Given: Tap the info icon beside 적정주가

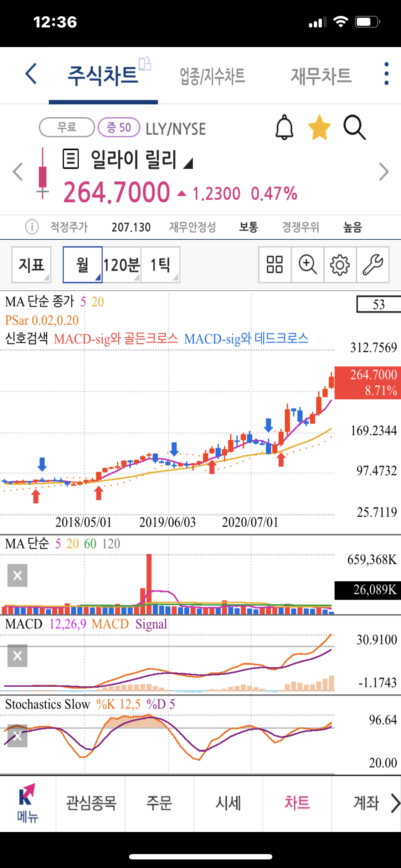Looking at the screenshot, I should point(32,227).
